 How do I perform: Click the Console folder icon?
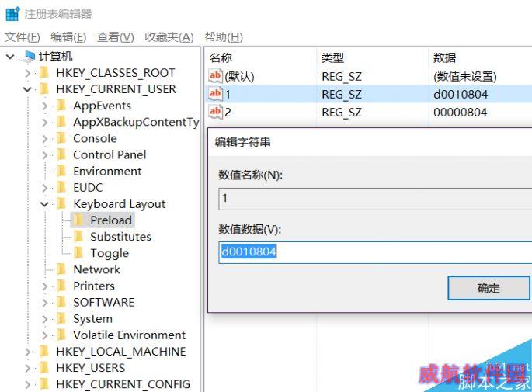point(61,138)
